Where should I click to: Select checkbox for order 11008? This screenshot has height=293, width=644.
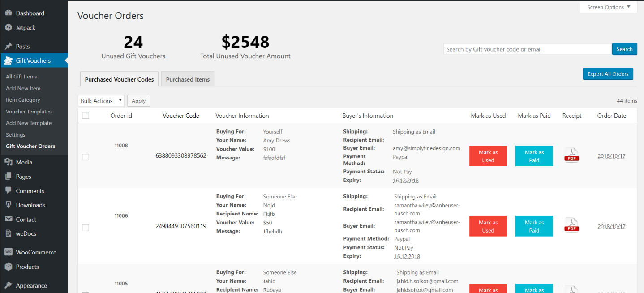tap(86, 157)
